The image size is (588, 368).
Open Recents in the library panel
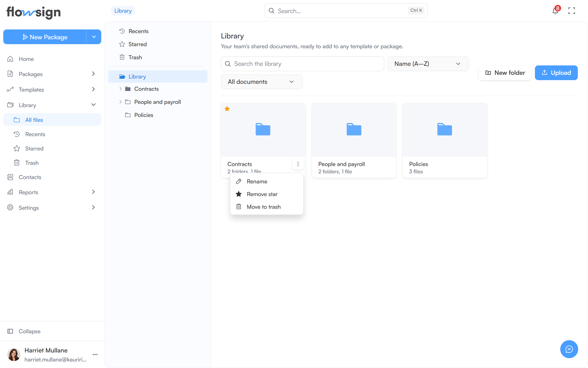[158, 31]
